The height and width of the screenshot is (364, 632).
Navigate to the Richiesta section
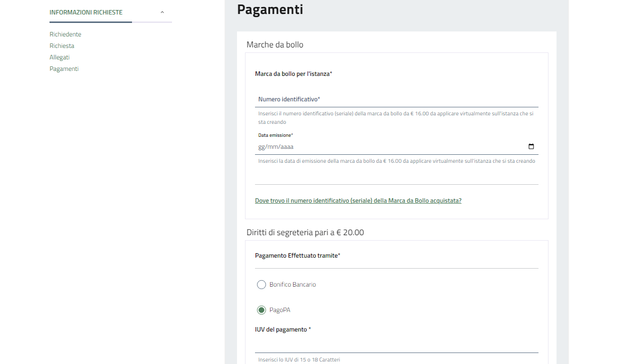click(62, 46)
